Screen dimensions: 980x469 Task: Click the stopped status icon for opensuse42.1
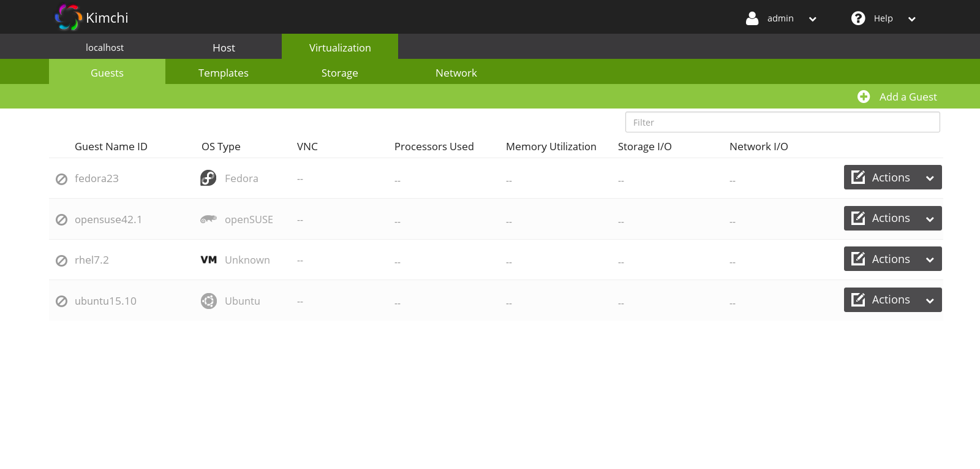(61, 219)
